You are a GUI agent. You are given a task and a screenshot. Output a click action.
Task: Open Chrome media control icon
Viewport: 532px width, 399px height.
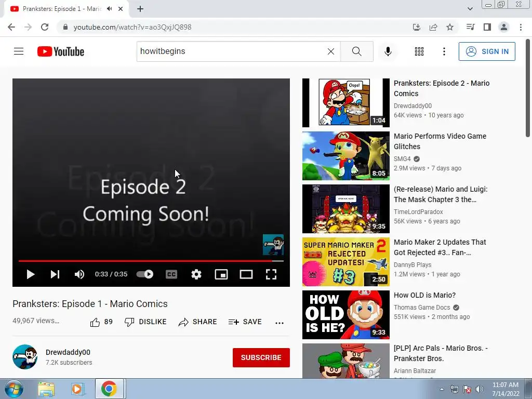tap(470, 27)
